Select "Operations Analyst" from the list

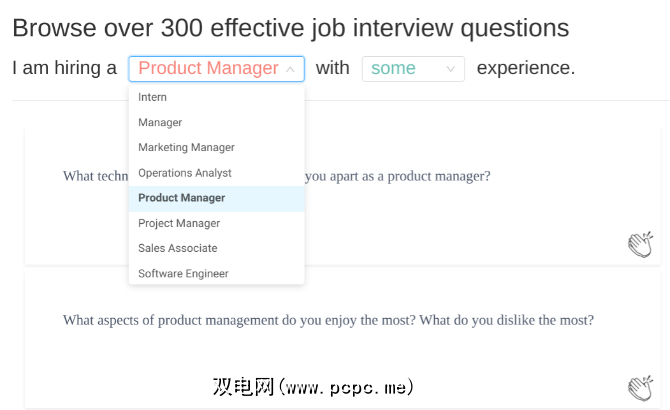coord(185,173)
